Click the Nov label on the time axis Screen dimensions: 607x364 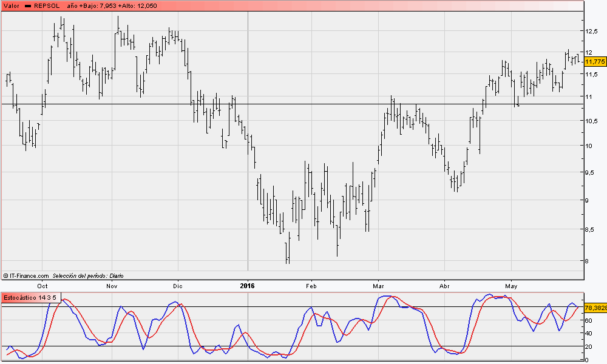click(x=112, y=285)
